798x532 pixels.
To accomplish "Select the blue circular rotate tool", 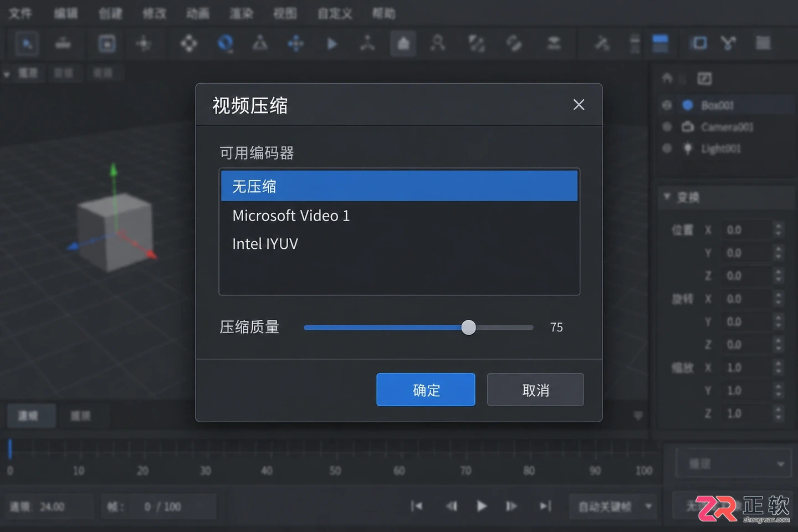I will 225,43.
